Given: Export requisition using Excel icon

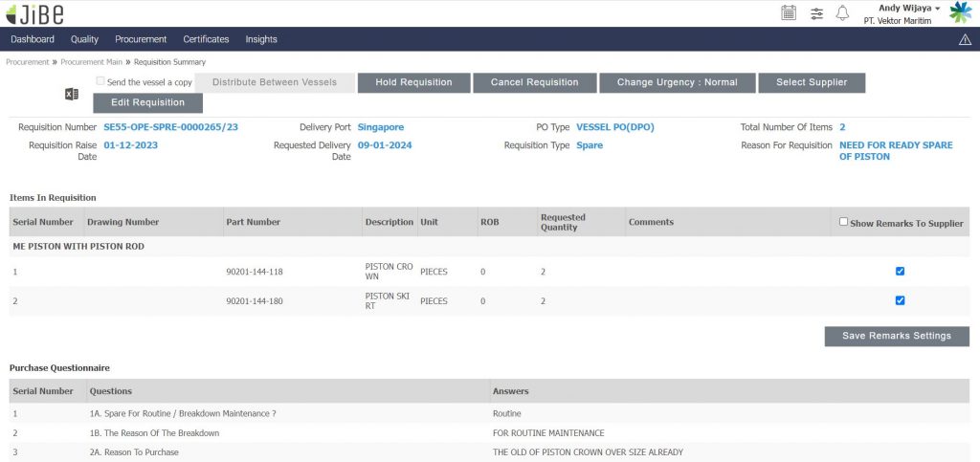Looking at the screenshot, I should tap(71, 93).
